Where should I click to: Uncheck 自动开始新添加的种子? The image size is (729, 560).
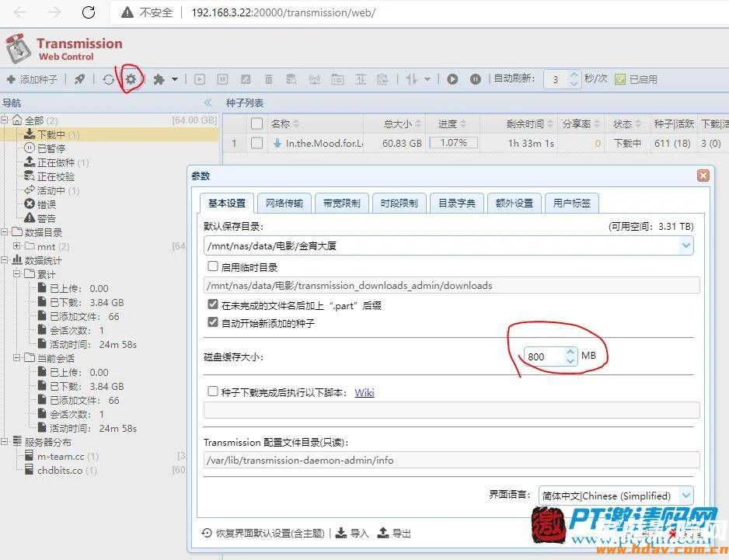click(x=213, y=321)
